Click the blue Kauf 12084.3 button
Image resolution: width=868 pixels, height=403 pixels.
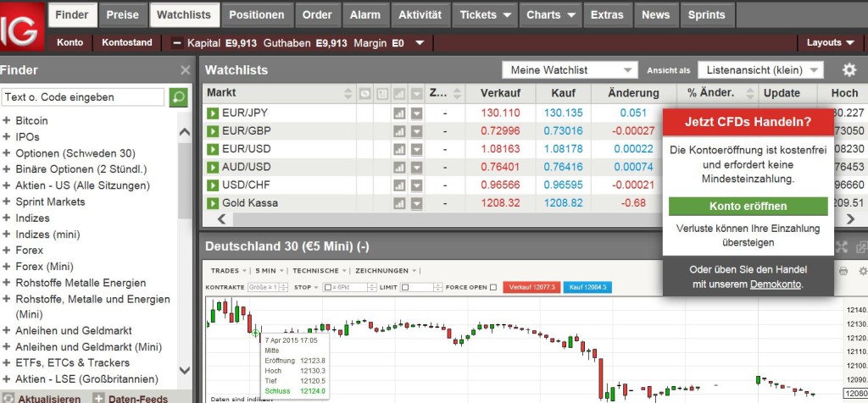coord(587,288)
